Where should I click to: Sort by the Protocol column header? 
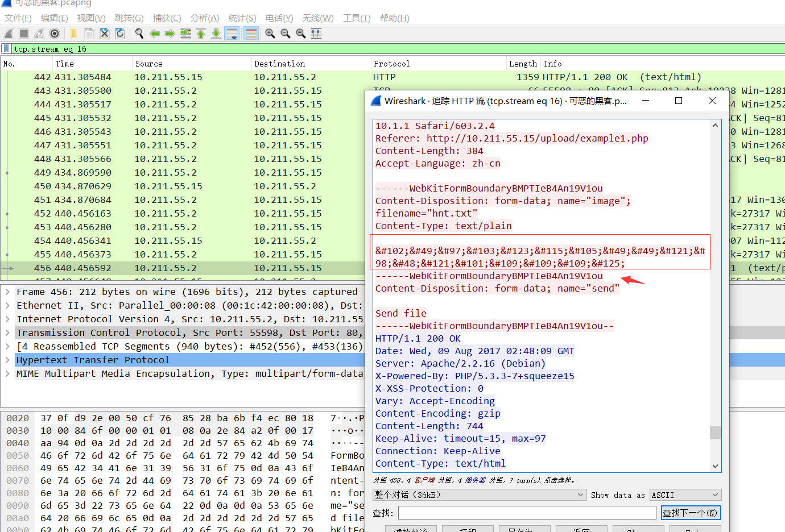tap(439, 64)
